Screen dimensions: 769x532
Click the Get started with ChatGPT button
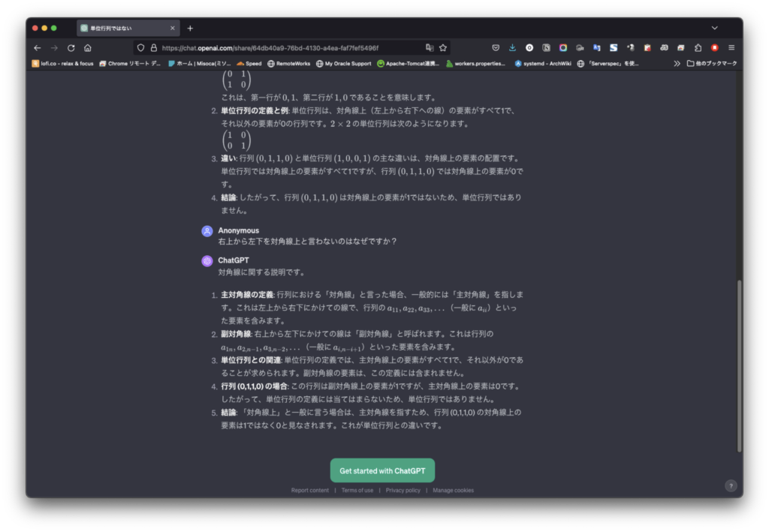[382, 470]
